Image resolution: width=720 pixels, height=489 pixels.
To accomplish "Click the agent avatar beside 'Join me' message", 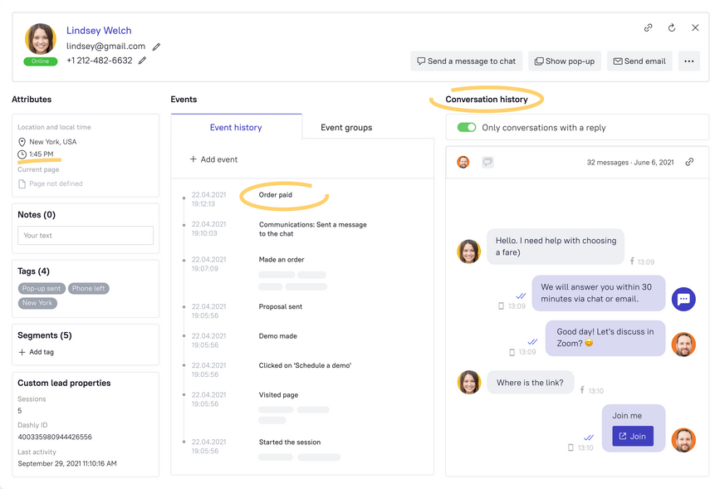I will 683,439.
